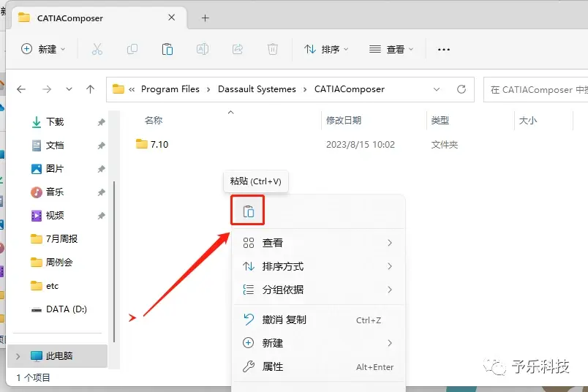Expand chevron after Program Files breadcrumb

click(x=208, y=89)
